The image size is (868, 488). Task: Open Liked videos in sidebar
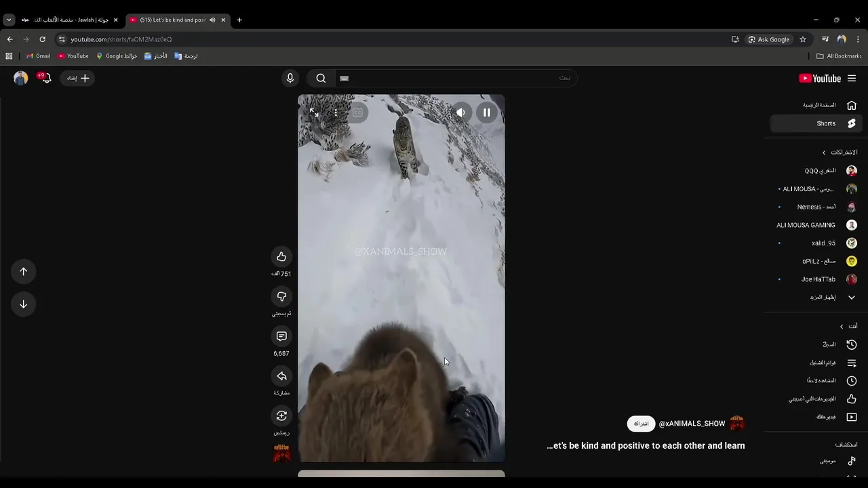click(x=816, y=399)
